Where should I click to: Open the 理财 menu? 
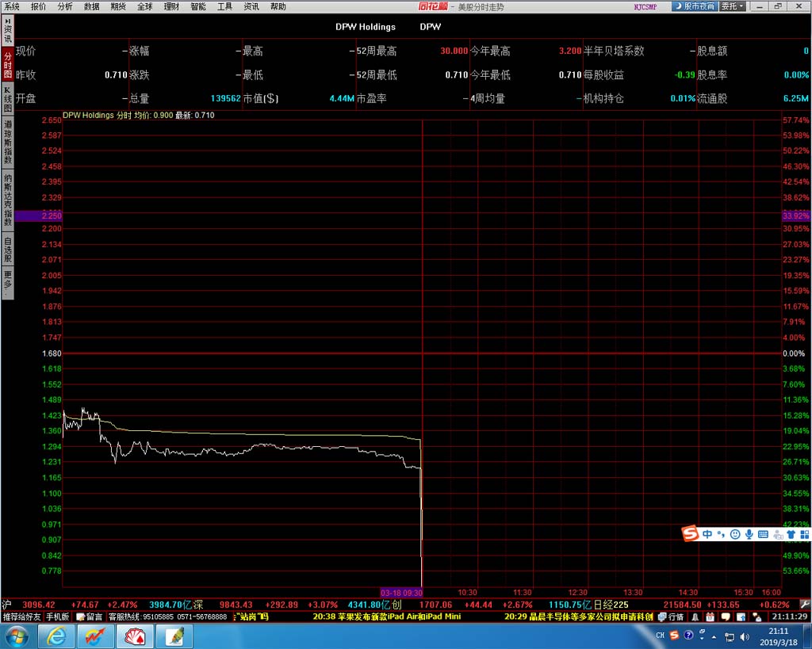pos(171,6)
